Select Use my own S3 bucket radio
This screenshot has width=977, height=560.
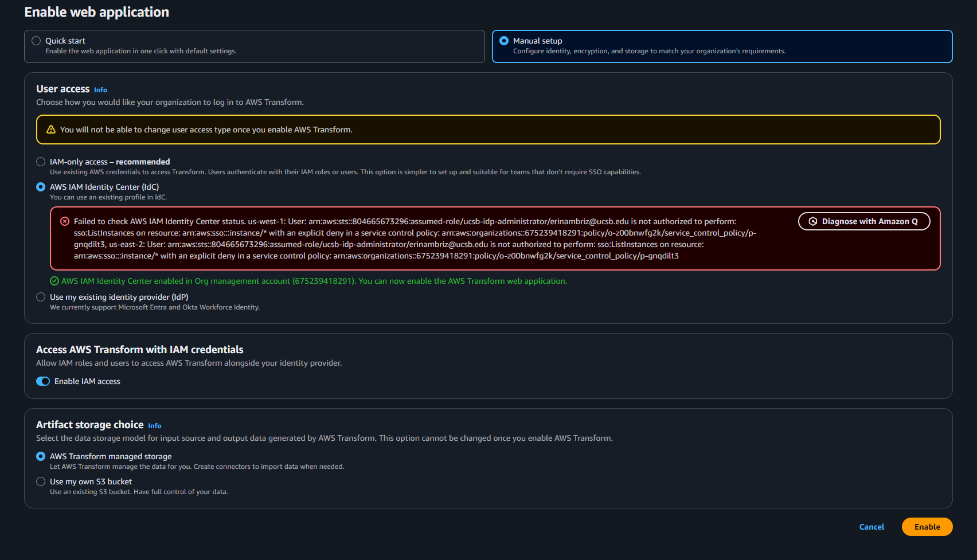[41, 481]
